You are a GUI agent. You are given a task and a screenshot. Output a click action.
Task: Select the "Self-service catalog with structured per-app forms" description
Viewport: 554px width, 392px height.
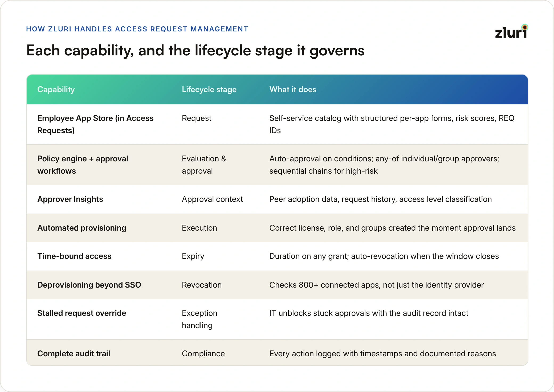392,124
